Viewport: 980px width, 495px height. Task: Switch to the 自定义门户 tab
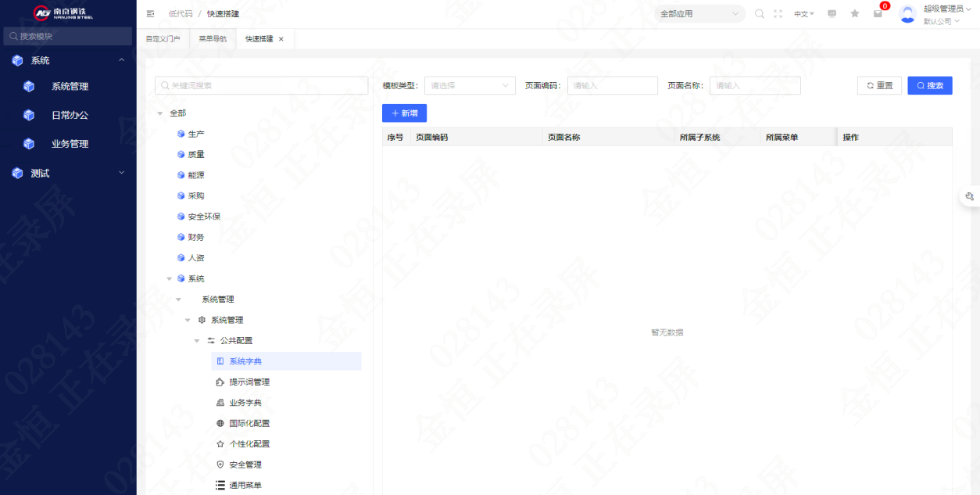point(163,38)
